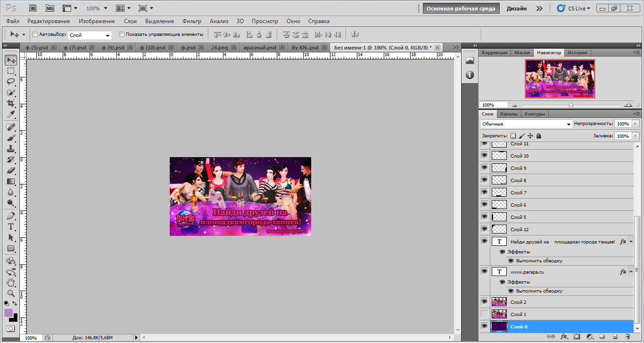Screen dimensions: 644x343
Task: Delete the layer with the trash icon
Action: coord(627,337)
